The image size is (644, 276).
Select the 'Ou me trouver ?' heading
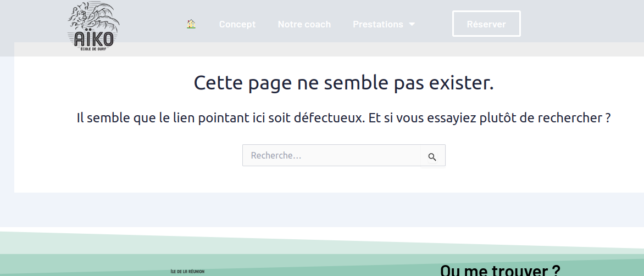click(499, 270)
